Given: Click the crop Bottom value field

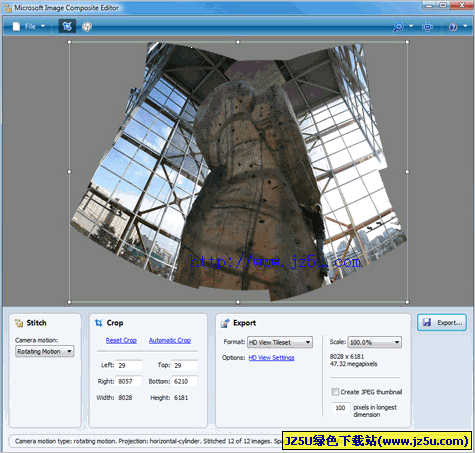Looking at the screenshot, I should click(x=185, y=381).
